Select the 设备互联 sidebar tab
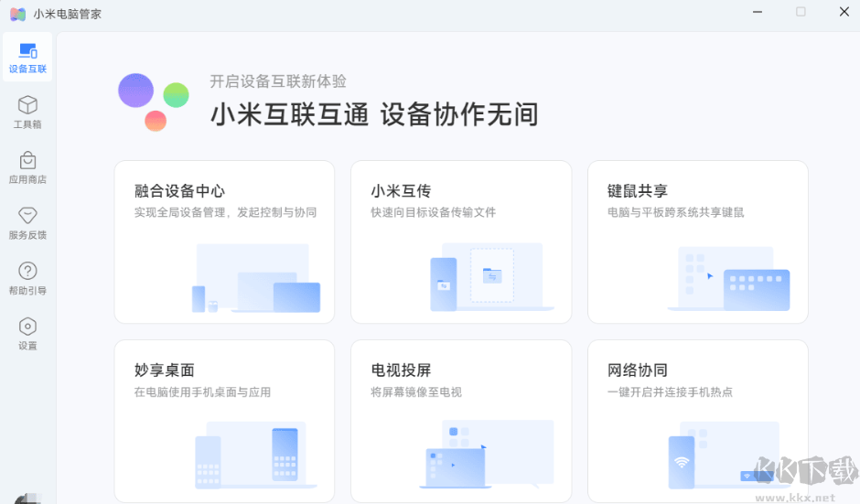The image size is (860, 504). (x=27, y=57)
